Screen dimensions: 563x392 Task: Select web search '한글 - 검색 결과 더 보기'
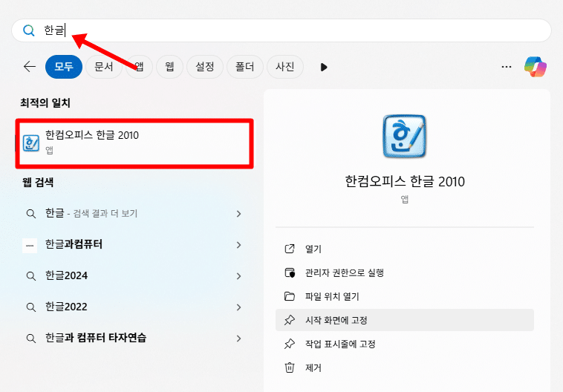point(134,214)
